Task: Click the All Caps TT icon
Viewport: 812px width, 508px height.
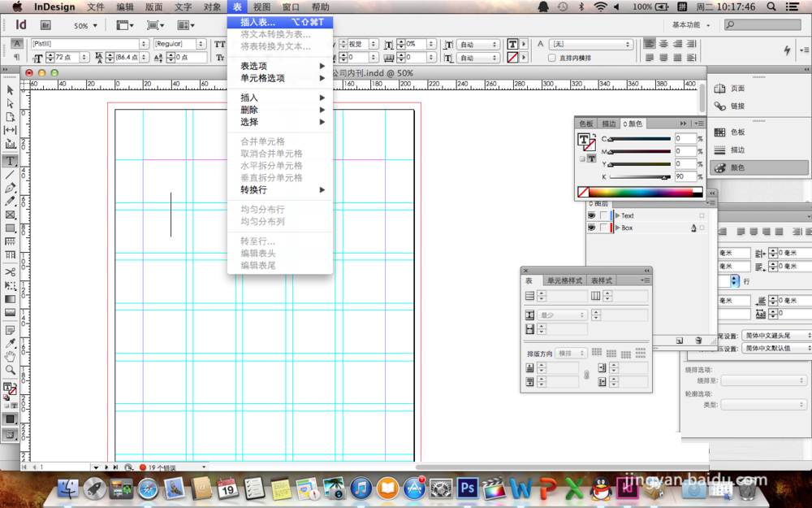Action: (220, 44)
